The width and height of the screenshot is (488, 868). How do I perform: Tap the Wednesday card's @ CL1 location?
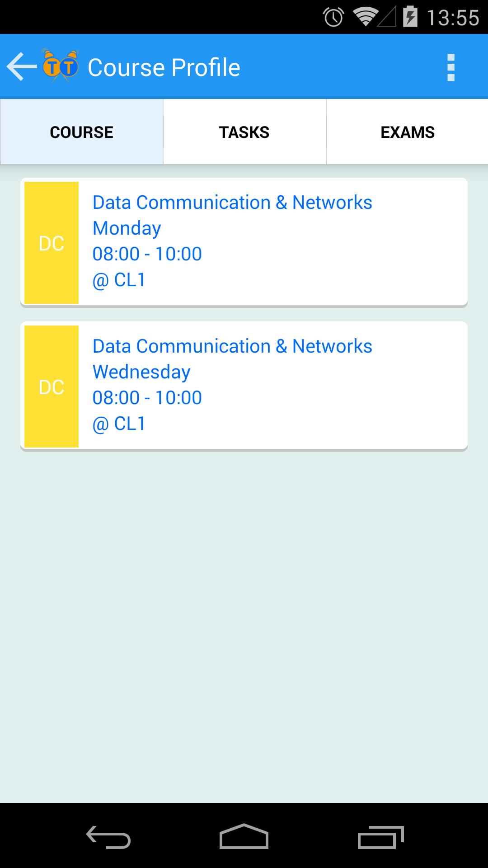119,424
